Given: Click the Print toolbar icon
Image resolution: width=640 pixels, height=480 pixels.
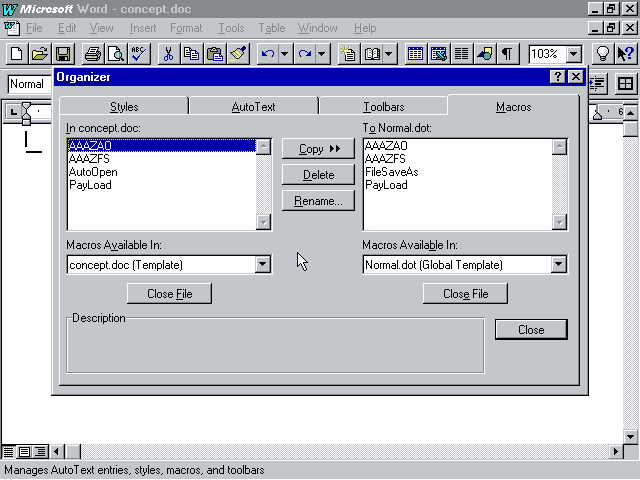Looking at the screenshot, I should (93, 53).
